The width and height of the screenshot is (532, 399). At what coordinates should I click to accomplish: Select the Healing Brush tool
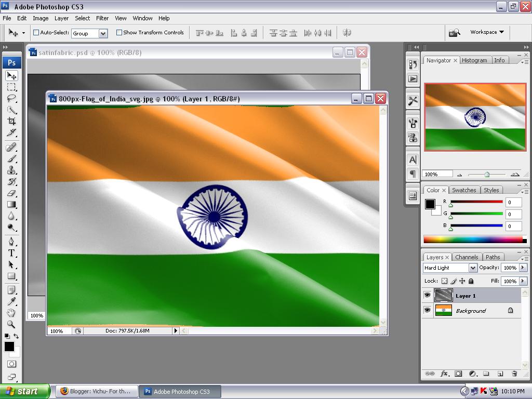point(11,147)
